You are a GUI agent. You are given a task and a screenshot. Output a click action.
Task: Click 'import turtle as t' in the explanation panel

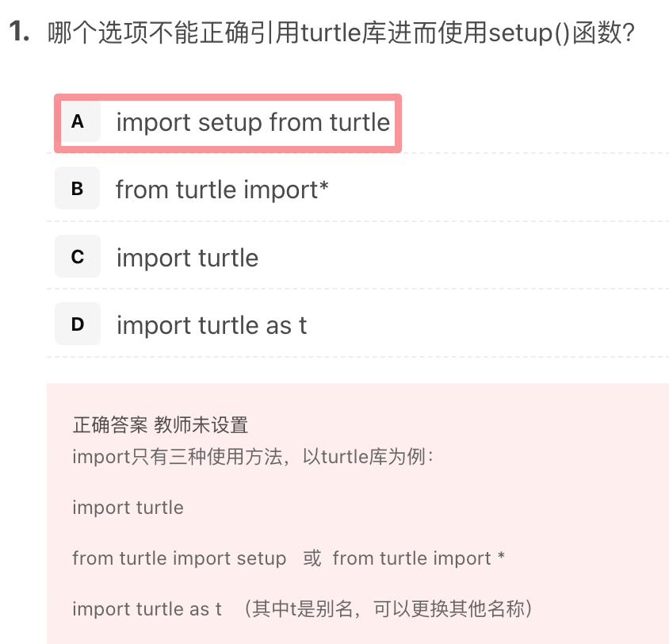(x=147, y=609)
